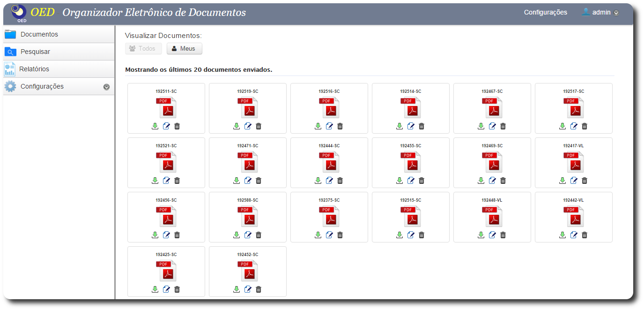Open the admin user dropdown
Viewport: 644px width, 310px height.
click(x=600, y=13)
